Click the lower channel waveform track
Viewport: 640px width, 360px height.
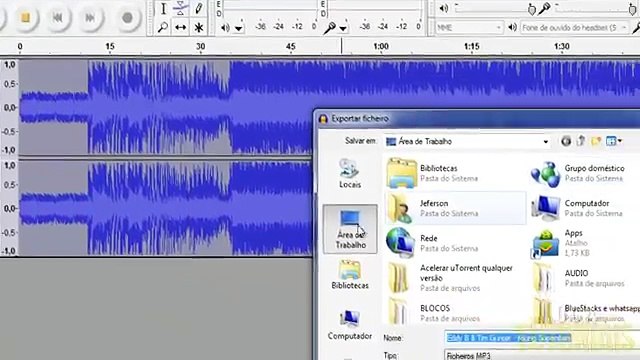point(166,208)
